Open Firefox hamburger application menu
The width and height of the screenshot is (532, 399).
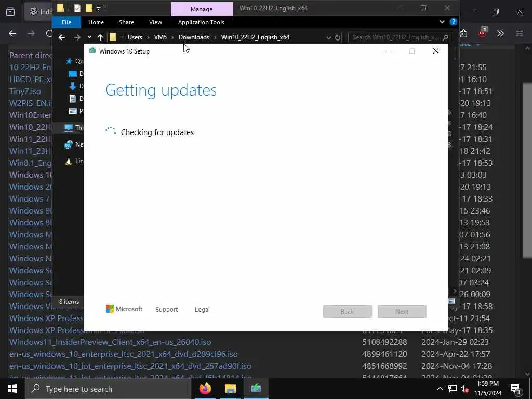[520, 33]
